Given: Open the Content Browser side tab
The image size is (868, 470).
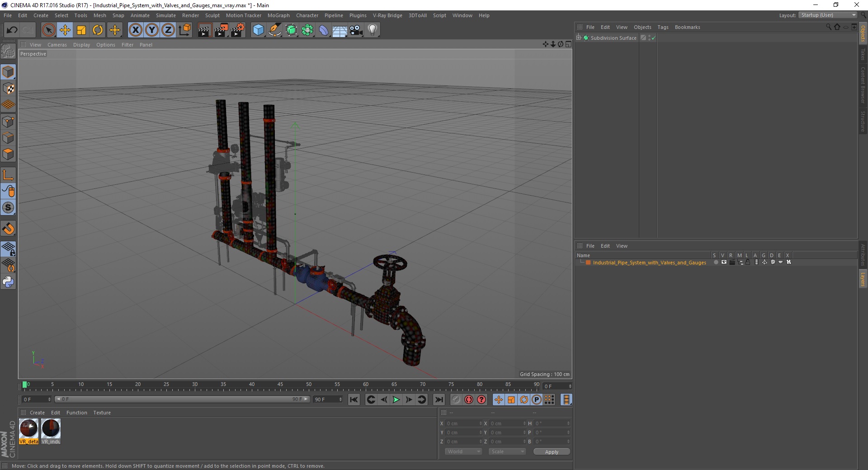Looking at the screenshot, I should 863,85.
